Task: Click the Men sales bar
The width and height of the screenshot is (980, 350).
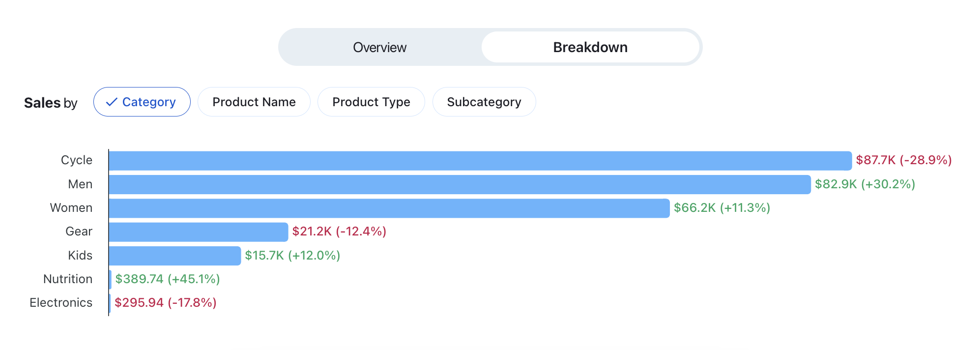Action: pos(460,184)
